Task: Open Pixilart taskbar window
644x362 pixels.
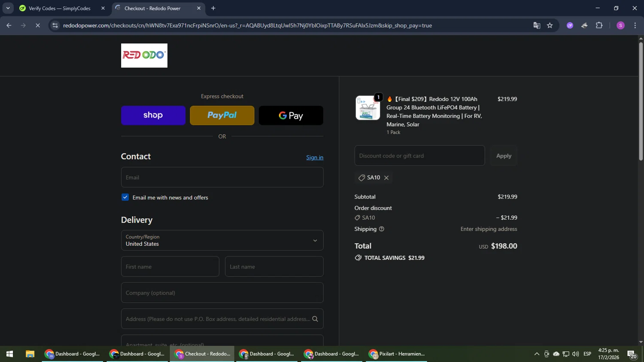Action: point(397,354)
